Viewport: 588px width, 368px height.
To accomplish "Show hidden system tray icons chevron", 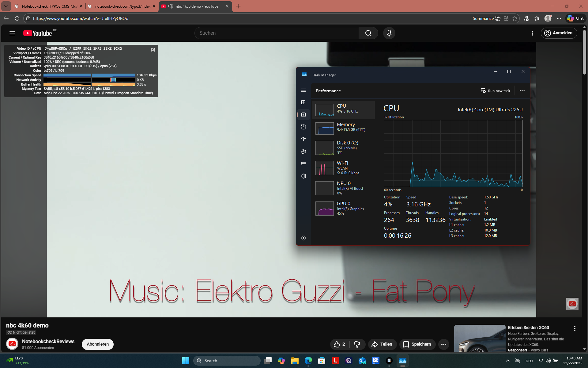I will [x=507, y=361].
